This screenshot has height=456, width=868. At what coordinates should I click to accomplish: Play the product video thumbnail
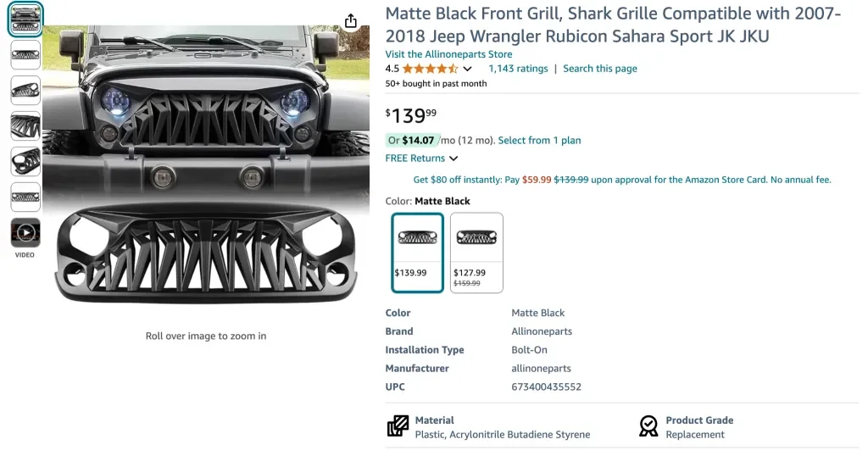[25, 232]
